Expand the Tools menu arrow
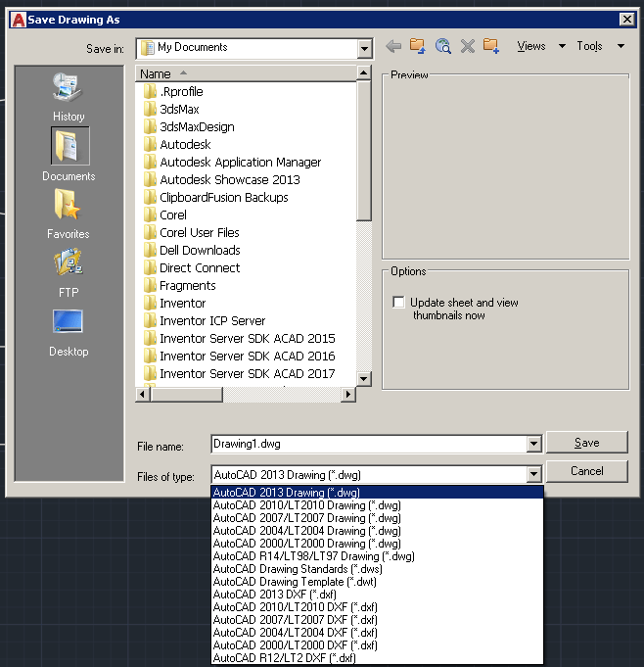This screenshot has height=667, width=644. click(621, 46)
